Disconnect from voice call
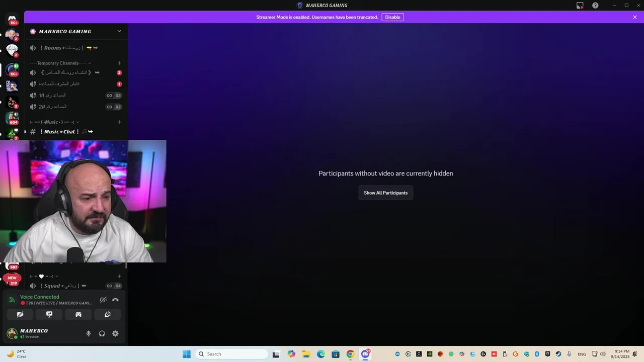The height and width of the screenshot is (362, 644). point(115,300)
